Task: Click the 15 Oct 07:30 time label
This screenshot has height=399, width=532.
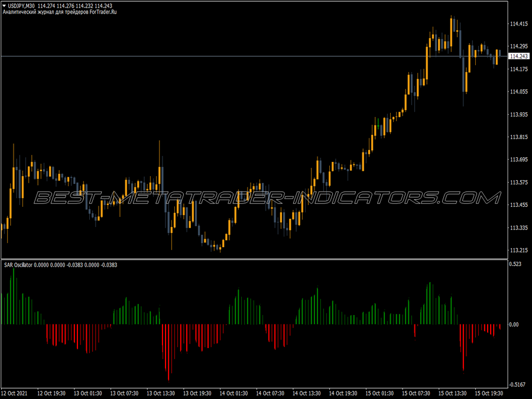Action: click(x=416, y=394)
